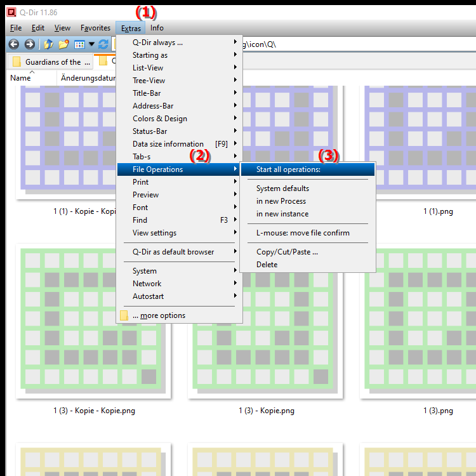The image size is (476, 476).
Task: Choose System defaults option
Action: 308,188
